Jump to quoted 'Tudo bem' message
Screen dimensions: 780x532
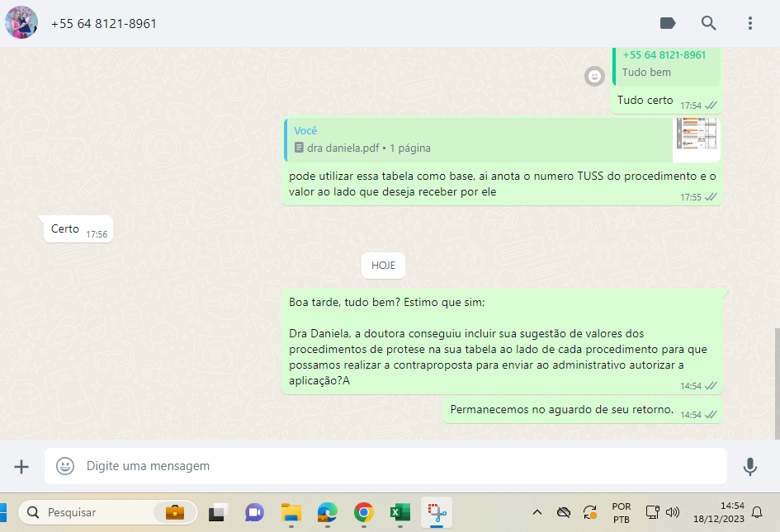click(667, 64)
